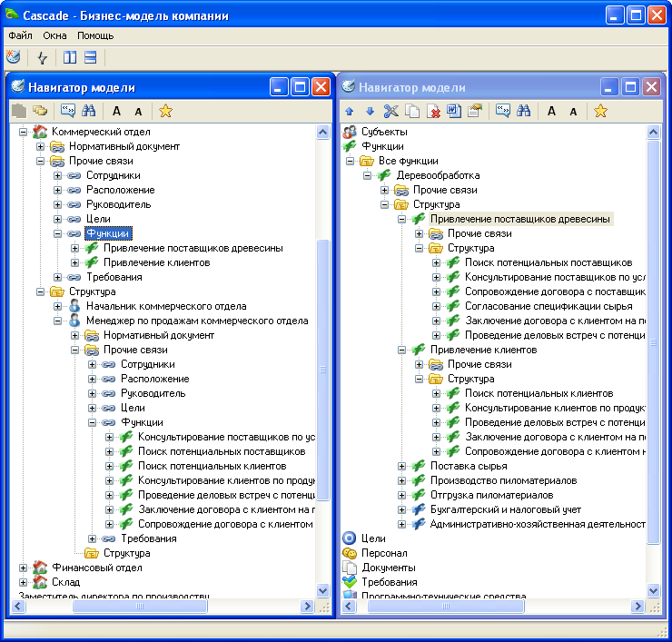This screenshot has width=672, height=642.
Task: Click the folders icon in left navigator toolbar
Action: 40,111
